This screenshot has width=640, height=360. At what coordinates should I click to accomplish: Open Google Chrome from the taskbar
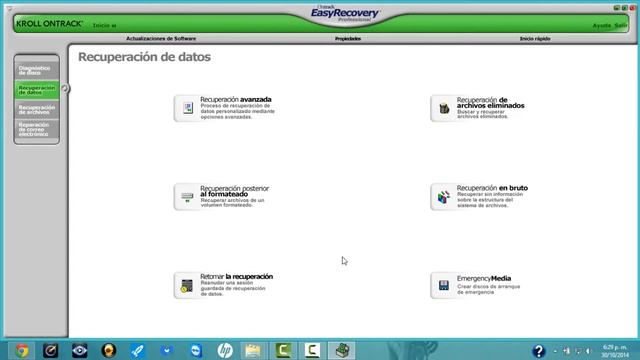pyautogui.click(x=22, y=351)
